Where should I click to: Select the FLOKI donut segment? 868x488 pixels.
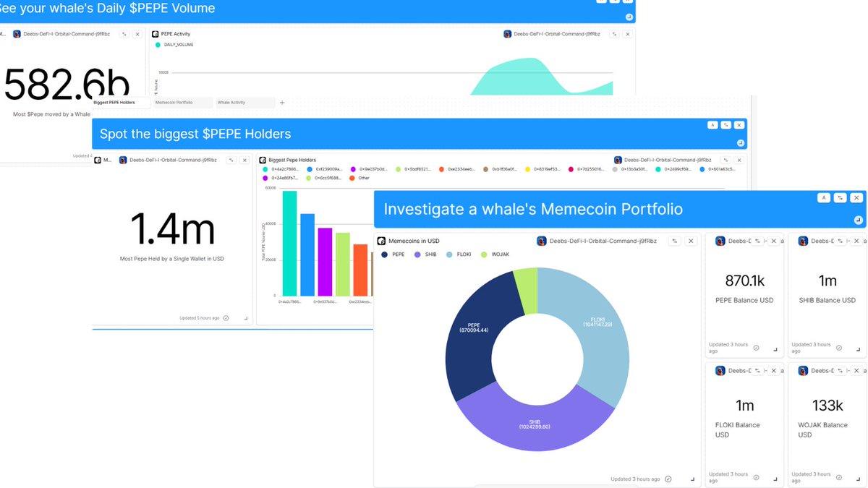coord(597,324)
